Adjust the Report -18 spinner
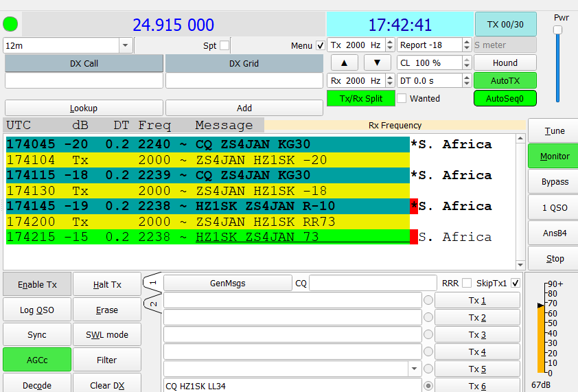The height and width of the screenshot is (392, 578). (x=435, y=45)
